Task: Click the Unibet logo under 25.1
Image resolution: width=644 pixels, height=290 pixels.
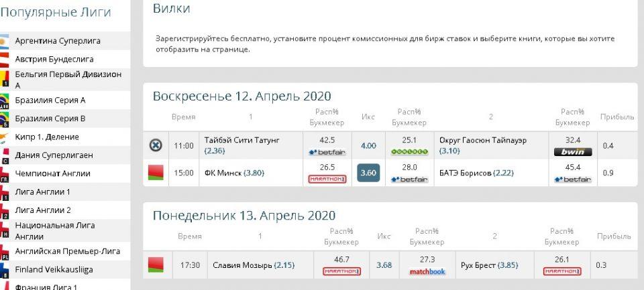Action: coord(409,152)
